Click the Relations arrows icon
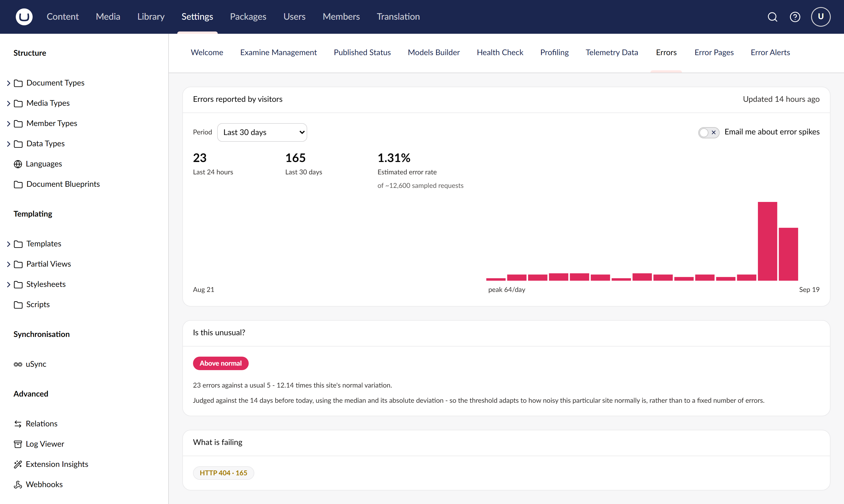This screenshot has width=844, height=504. pyautogui.click(x=18, y=424)
